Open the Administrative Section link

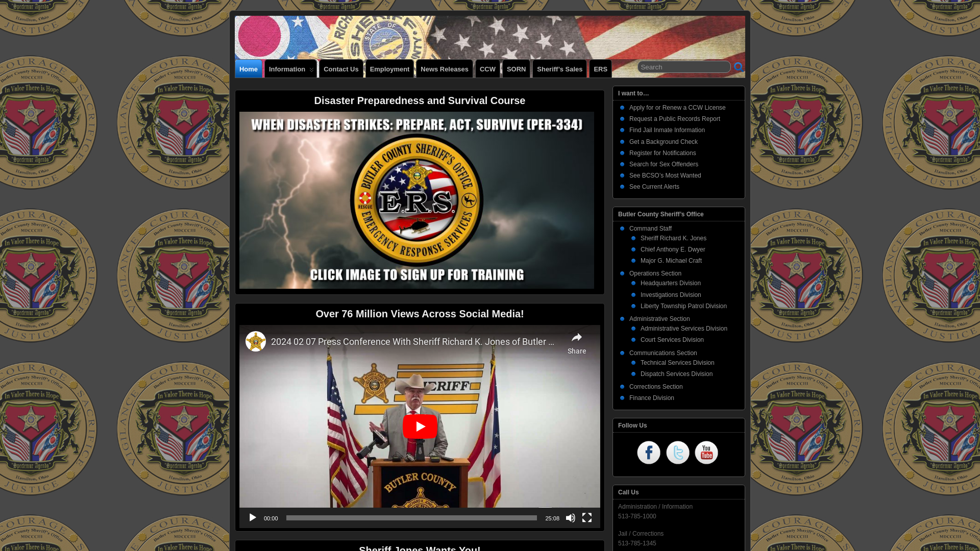tap(659, 319)
